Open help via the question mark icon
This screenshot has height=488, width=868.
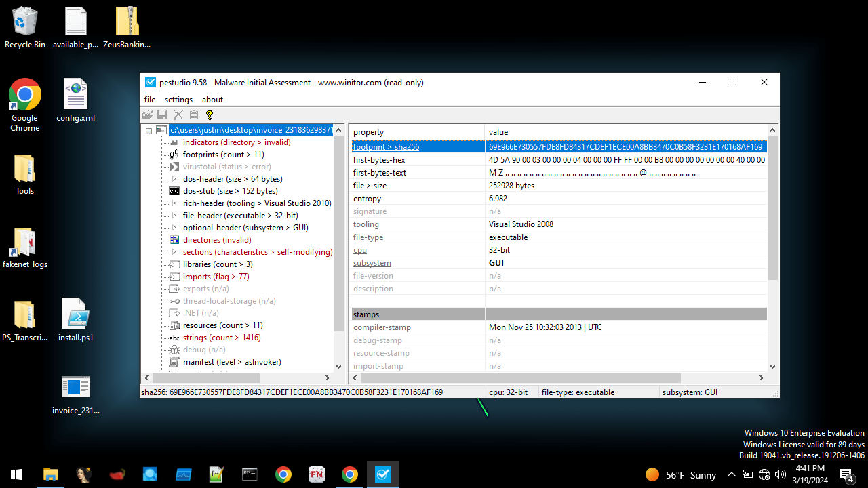tap(209, 115)
